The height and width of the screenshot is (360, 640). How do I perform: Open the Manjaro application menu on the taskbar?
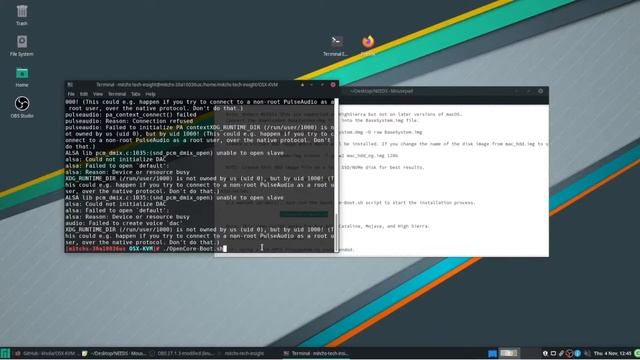point(5,353)
